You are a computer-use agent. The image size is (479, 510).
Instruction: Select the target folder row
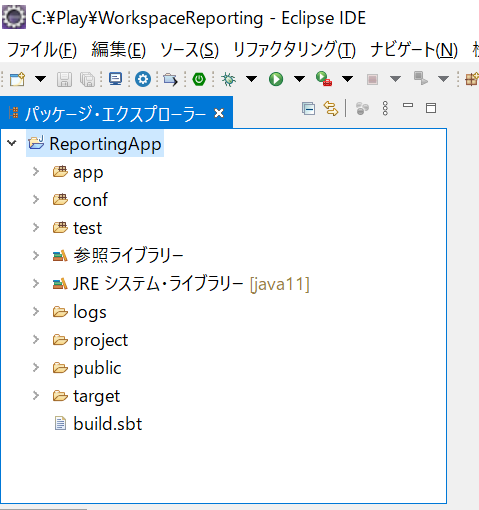(86, 396)
